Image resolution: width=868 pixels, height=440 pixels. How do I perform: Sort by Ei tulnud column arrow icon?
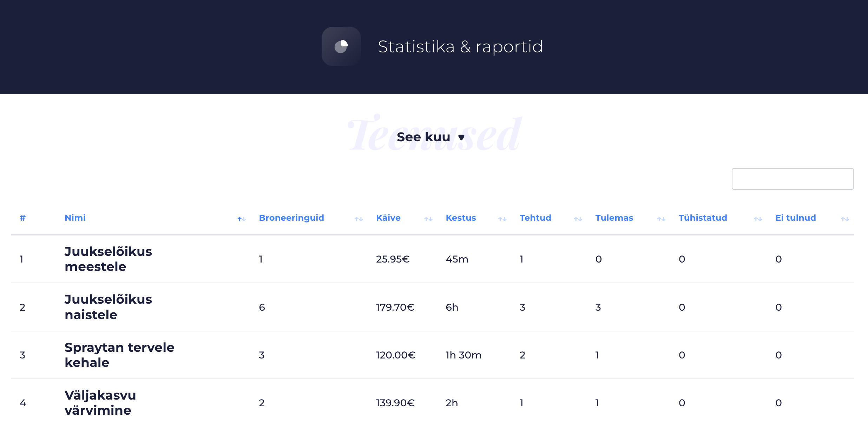(845, 219)
